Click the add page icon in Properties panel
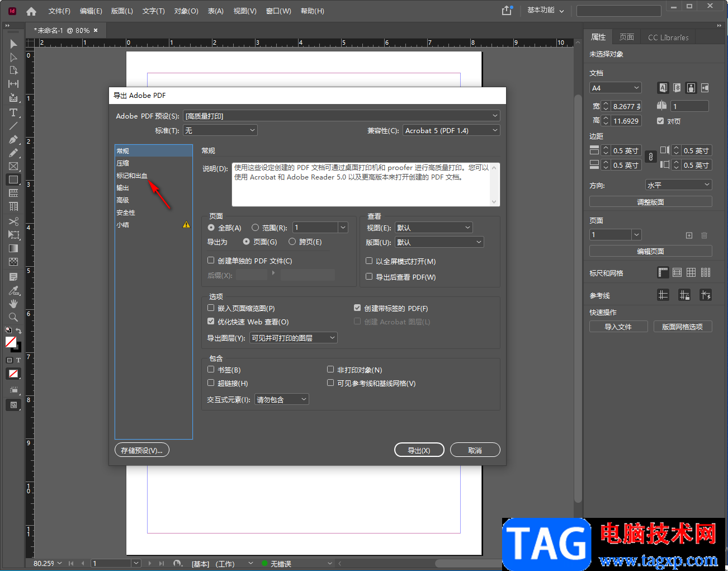Viewport: 728px width, 571px height. (689, 235)
